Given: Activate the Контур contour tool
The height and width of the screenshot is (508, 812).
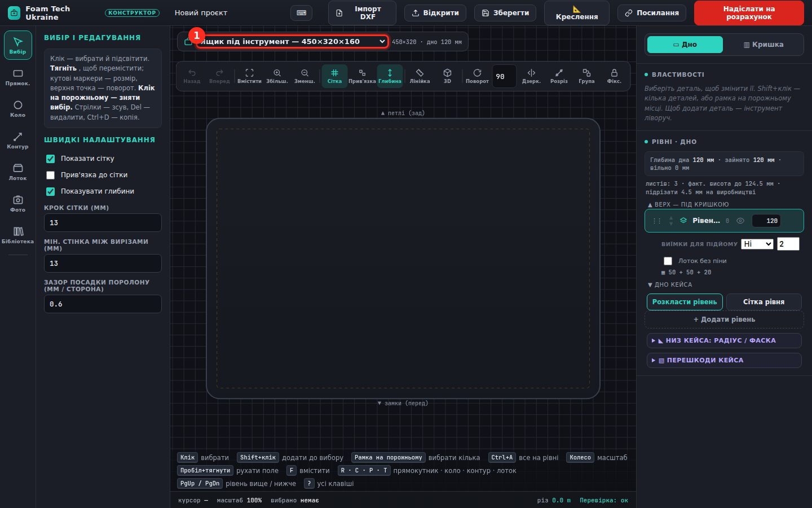Looking at the screenshot, I should (x=17, y=141).
